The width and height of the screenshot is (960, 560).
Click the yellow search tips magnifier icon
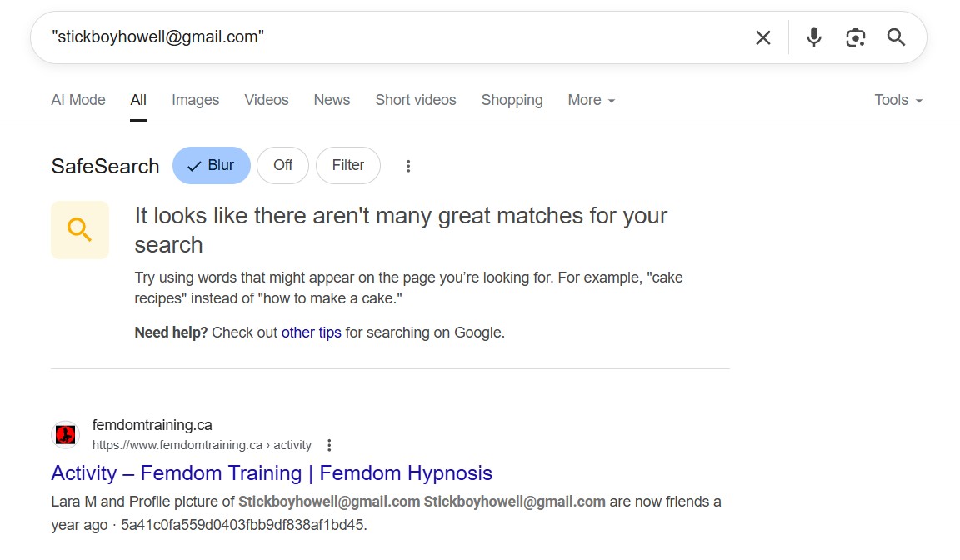(x=80, y=230)
